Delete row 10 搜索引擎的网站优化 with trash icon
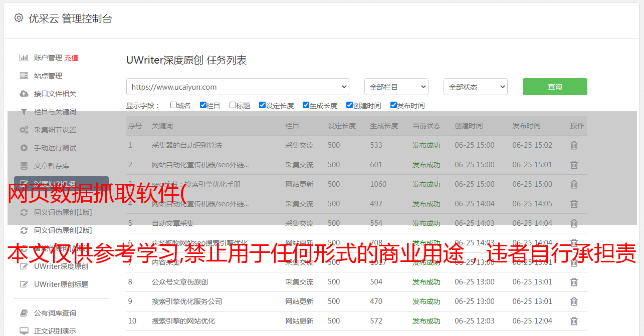Viewport: 644px width, 336px height. pos(574,321)
